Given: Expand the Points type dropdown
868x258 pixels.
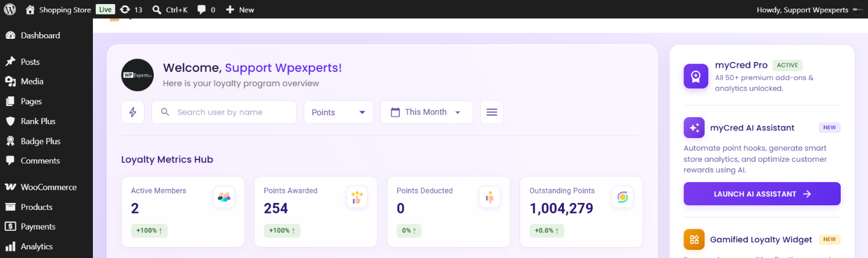Looking at the screenshot, I should [338, 112].
